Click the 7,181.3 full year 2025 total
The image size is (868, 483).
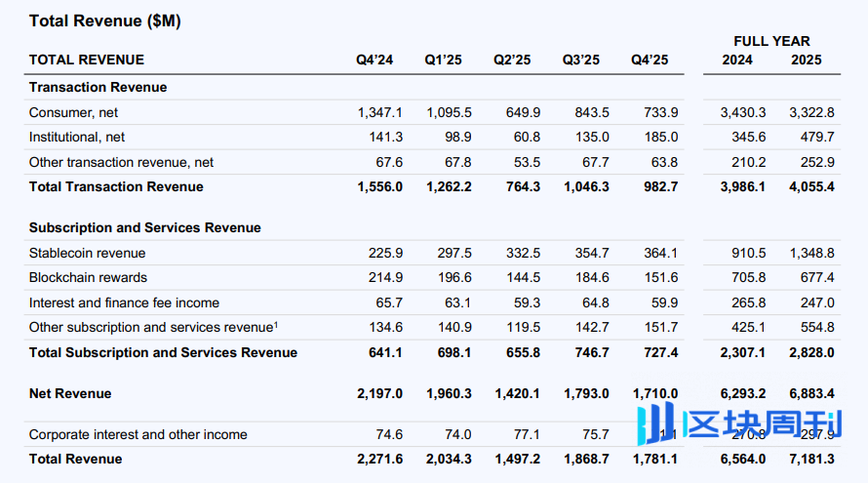(811, 459)
